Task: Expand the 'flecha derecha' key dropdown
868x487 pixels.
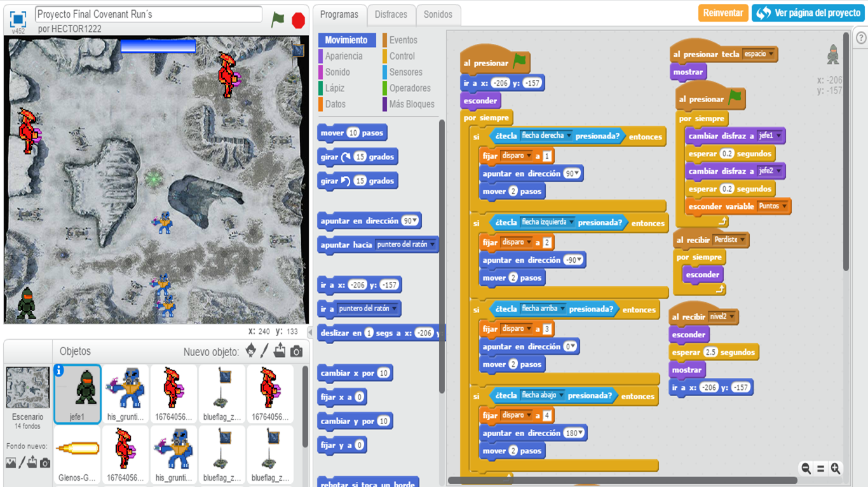Action: (x=569, y=136)
